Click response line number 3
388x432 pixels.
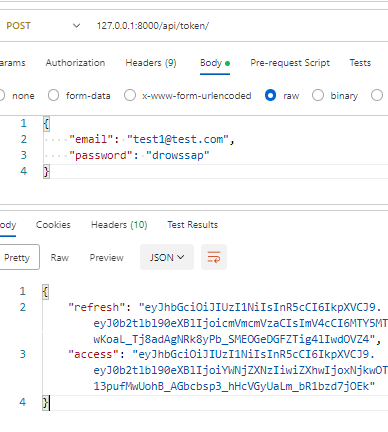pos(22,354)
